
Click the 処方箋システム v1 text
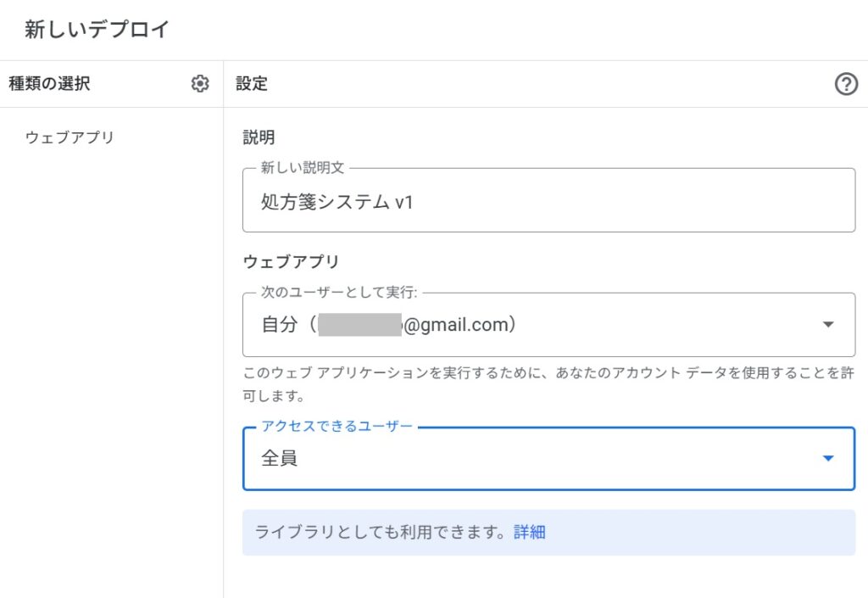(x=337, y=203)
